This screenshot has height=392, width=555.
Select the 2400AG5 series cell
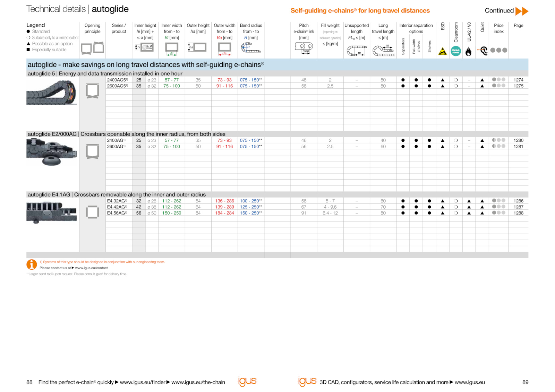[117, 80]
